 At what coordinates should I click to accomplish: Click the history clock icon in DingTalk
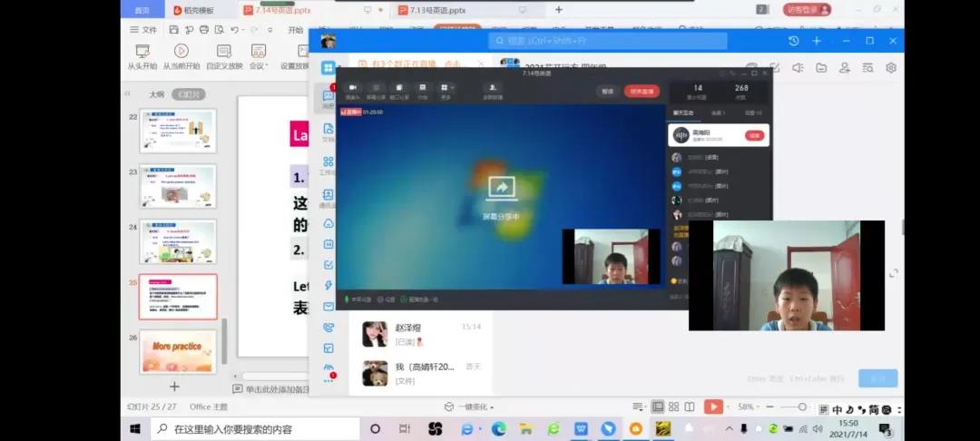pos(793,41)
